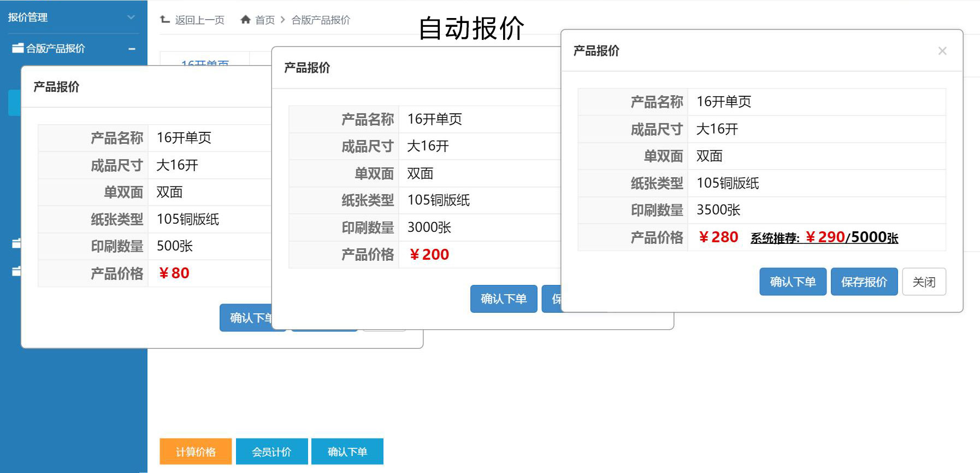
Task: Switch to the 16开单页 tab
Action: point(205,62)
